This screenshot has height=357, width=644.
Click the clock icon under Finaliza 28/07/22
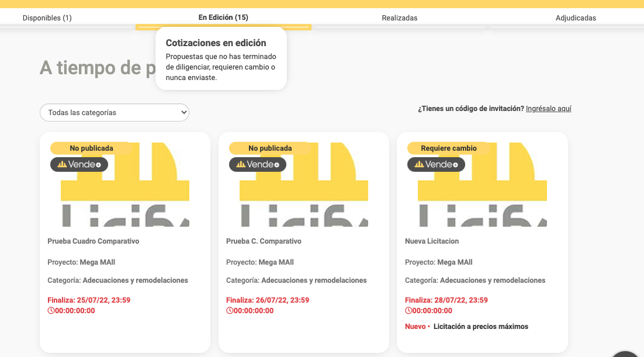(x=408, y=311)
